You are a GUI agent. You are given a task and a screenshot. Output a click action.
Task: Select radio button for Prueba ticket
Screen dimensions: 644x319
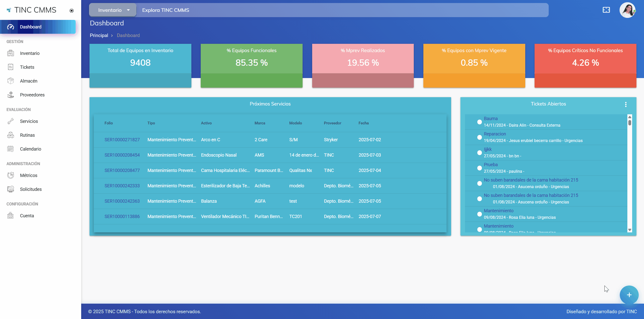point(479,168)
